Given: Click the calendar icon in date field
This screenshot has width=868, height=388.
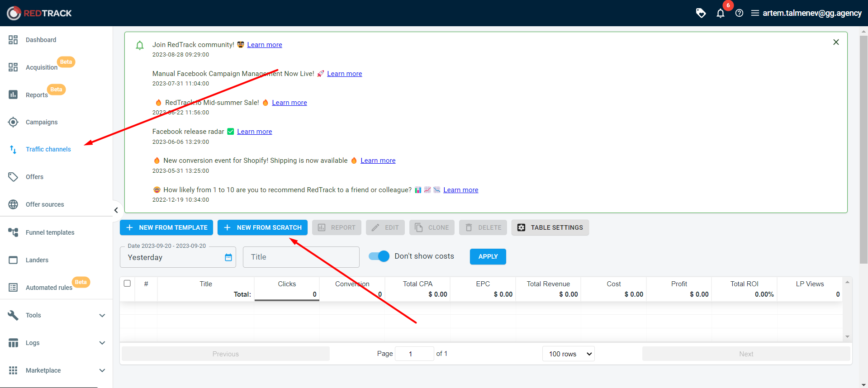Looking at the screenshot, I should coord(228,257).
